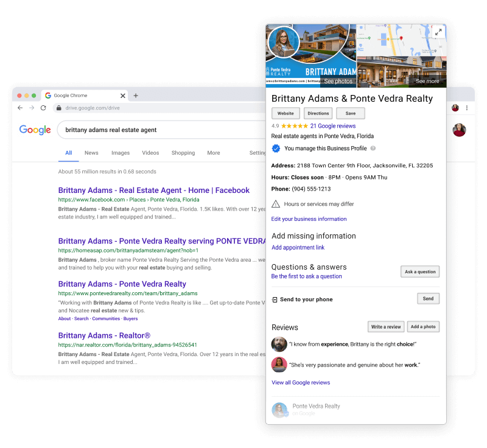This screenshot has height=448, width=487.
Task: Open the More search options
Action: tap(214, 153)
